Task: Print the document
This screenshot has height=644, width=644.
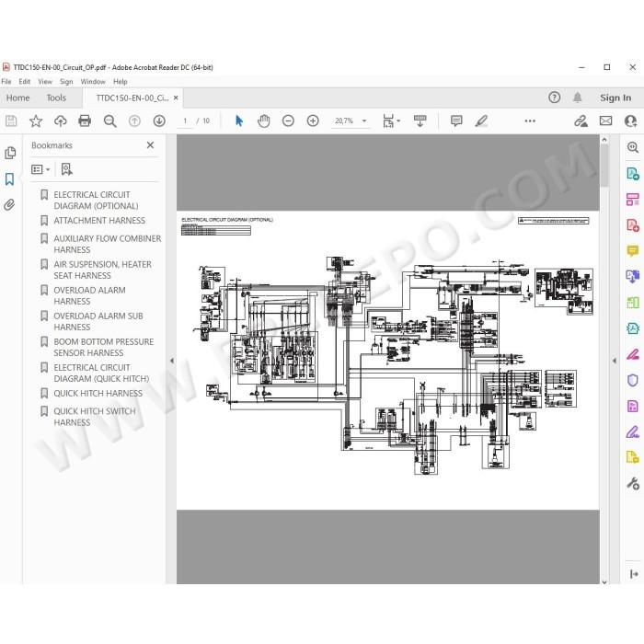Action: (85, 121)
